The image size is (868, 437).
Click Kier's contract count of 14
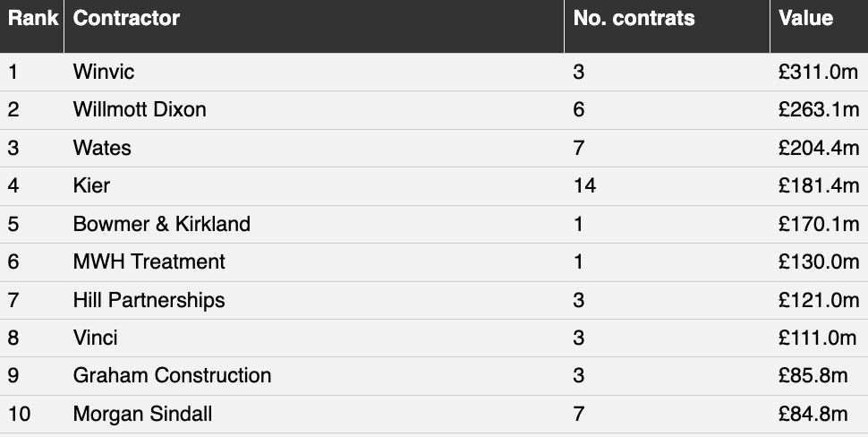pos(584,185)
